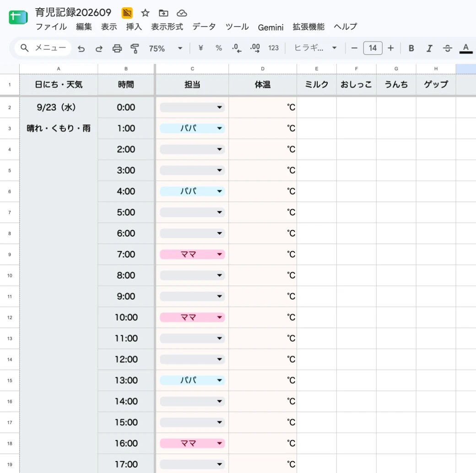This screenshot has width=476, height=473.
Task: Toggle italic formatting
Action: (429, 48)
